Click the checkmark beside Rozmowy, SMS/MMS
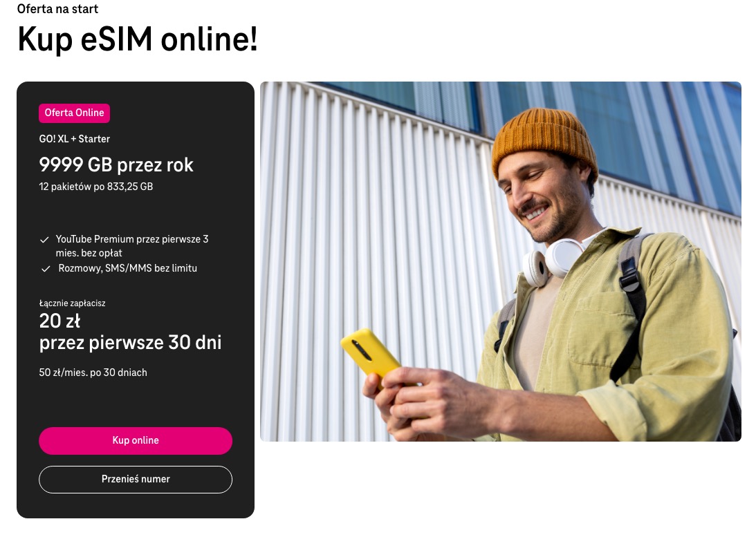The image size is (756, 537). pyautogui.click(x=46, y=269)
